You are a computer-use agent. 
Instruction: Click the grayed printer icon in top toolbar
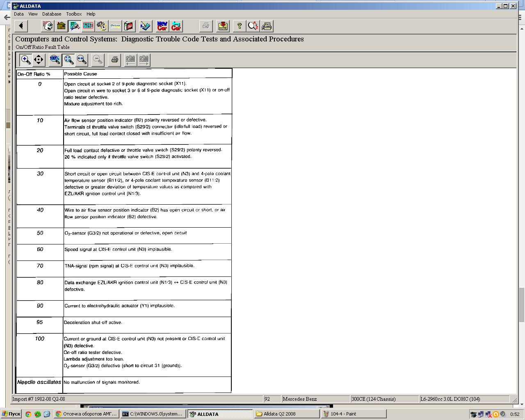206,26
